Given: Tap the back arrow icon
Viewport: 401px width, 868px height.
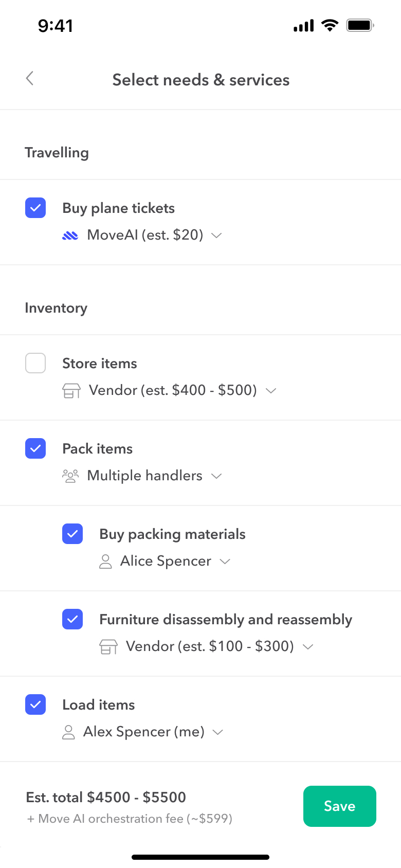Looking at the screenshot, I should click(30, 79).
